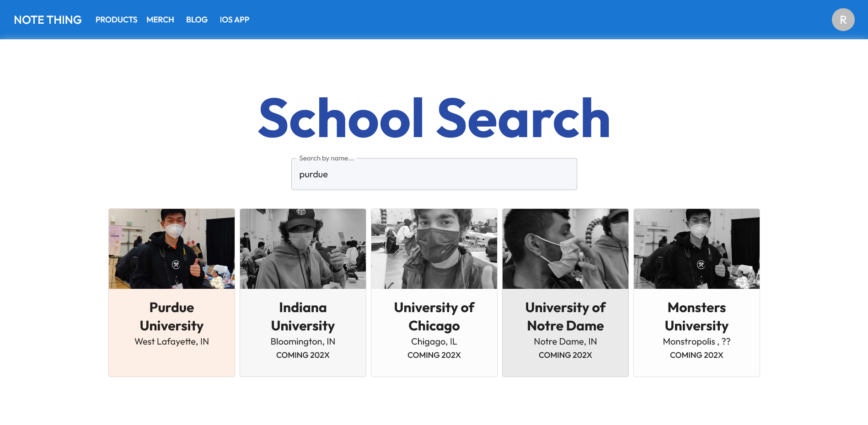Open the PRODUCTS nav item

[116, 20]
